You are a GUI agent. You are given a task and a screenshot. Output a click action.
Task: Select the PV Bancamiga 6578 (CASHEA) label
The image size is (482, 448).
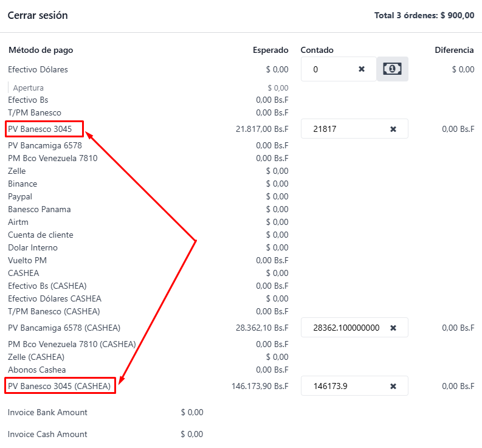pos(64,328)
